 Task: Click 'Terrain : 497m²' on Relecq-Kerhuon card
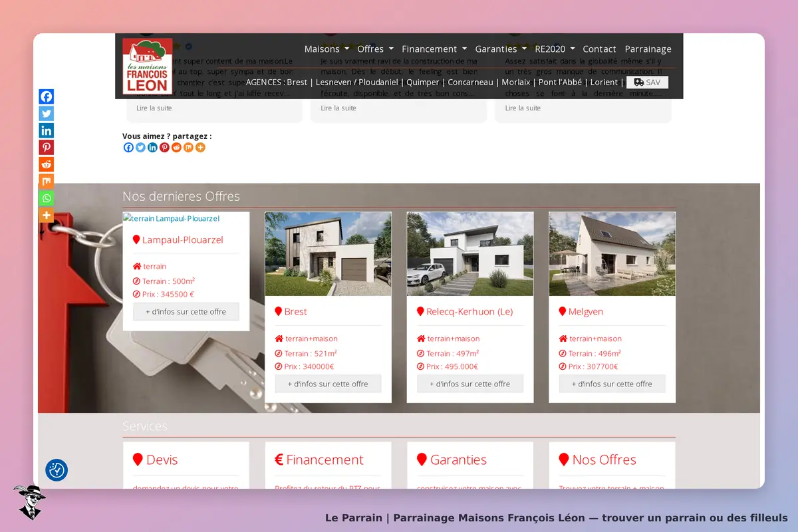tap(452, 354)
